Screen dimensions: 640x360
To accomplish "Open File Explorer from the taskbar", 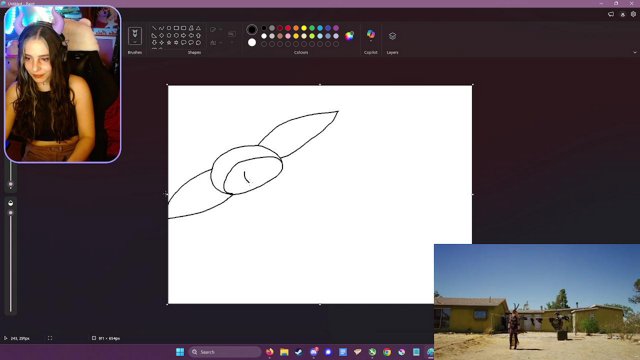I will pyautogui.click(x=284, y=352).
